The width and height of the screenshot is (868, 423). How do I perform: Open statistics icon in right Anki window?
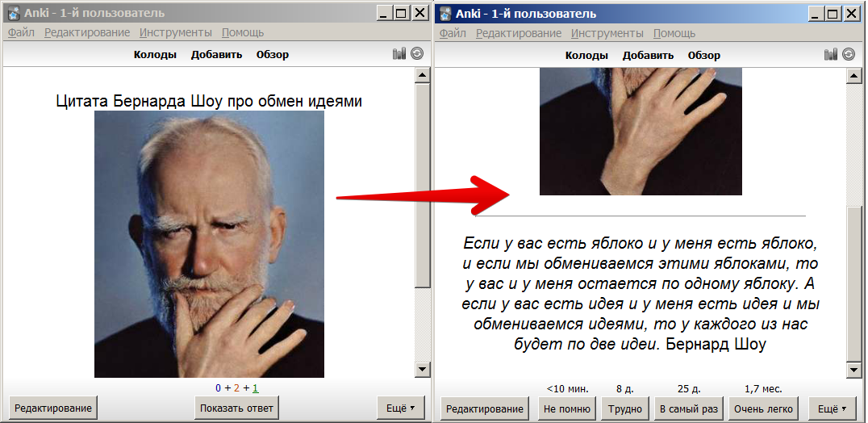[831, 54]
